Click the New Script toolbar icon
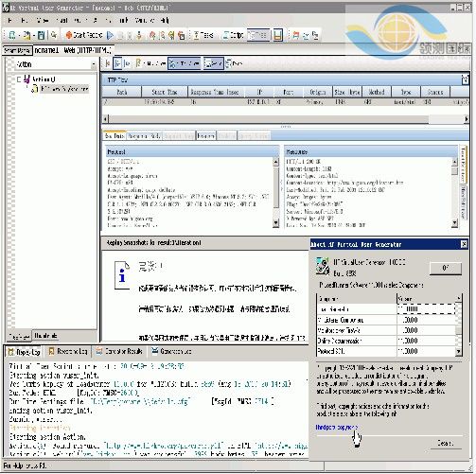The image size is (476, 474). pos(12,35)
